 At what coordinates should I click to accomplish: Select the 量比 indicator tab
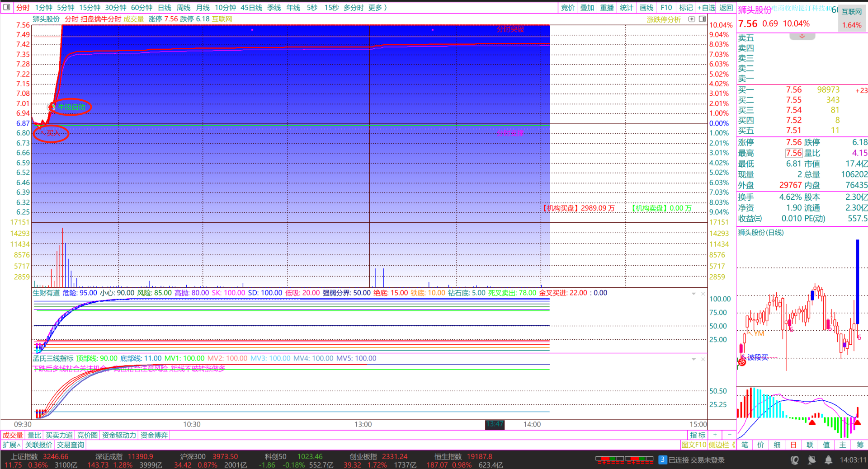pos(34,435)
